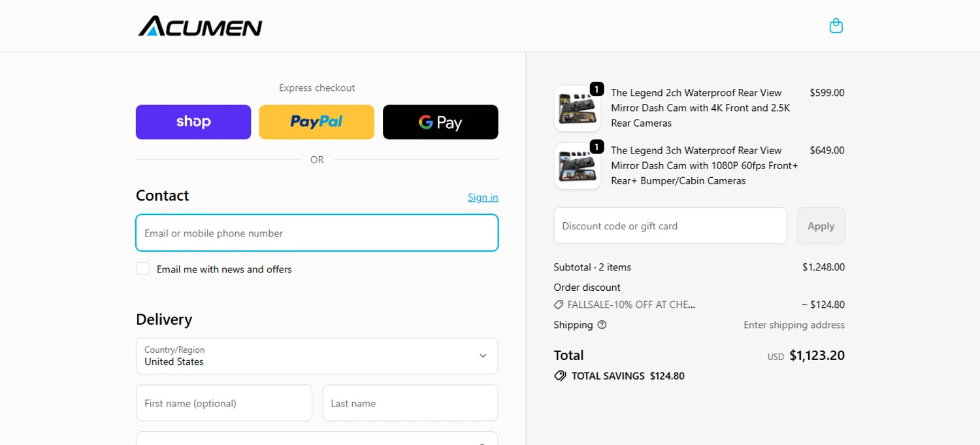Screen dimensions: 980x445
Task: Click the $1,123.20 total amount
Action: point(817,355)
